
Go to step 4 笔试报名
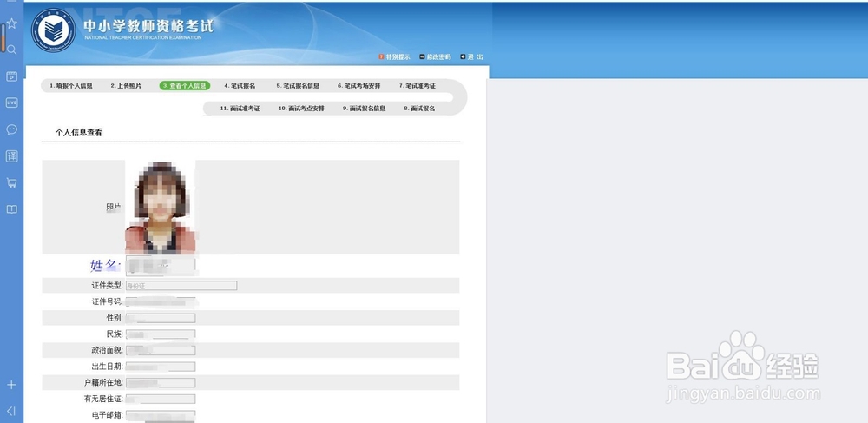(240, 86)
